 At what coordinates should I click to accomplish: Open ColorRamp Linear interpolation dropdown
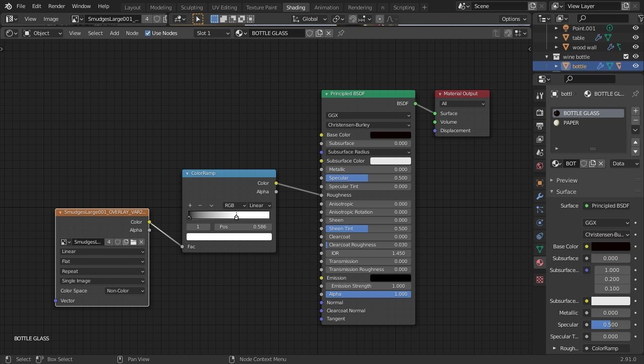[260, 206]
